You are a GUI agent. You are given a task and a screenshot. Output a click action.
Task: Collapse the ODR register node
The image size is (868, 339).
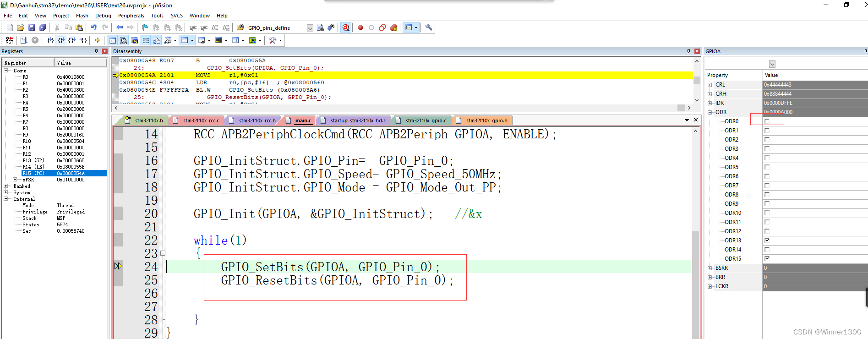710,112
